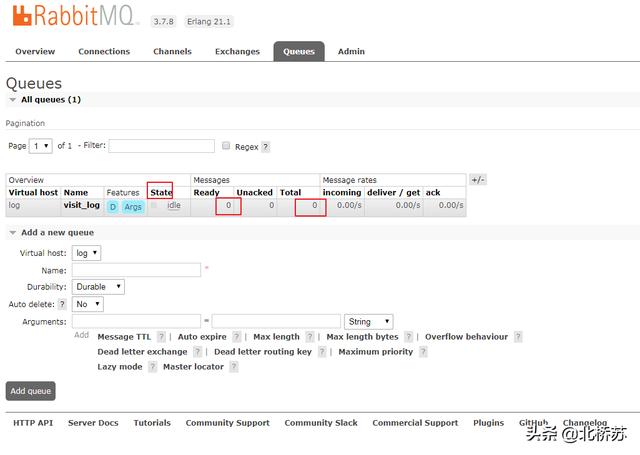
Task: Open help icon for Dead letter exchange
Action: tap(198, 352)
